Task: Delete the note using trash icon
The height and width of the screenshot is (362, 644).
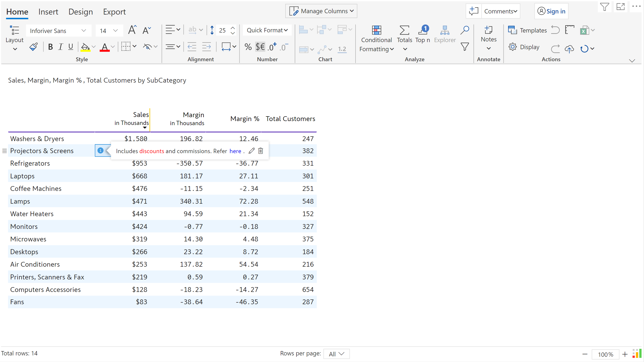Action: point(261,151)
